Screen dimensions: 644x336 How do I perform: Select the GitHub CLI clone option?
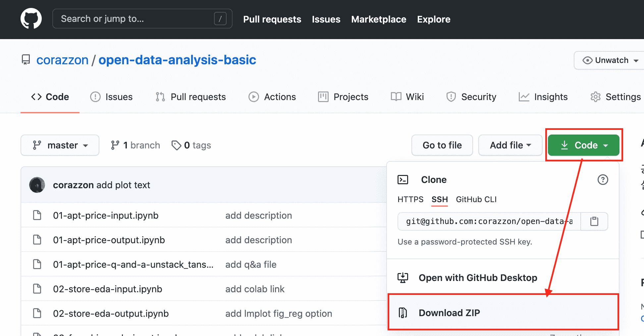click(x=476, y=199)
